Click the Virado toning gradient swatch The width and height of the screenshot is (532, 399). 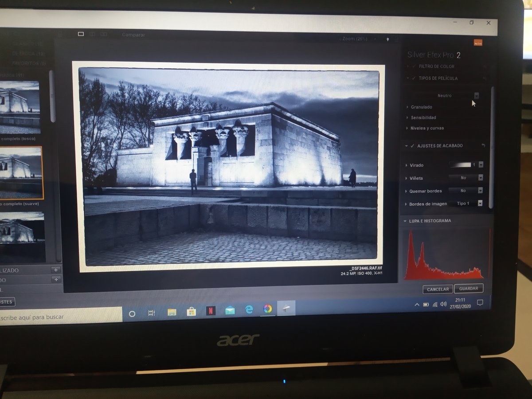click(460, 164)
